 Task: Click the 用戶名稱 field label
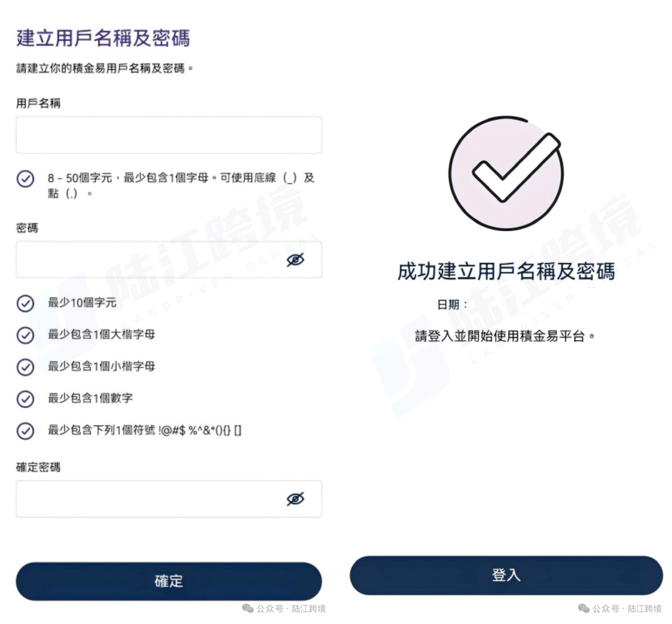pos(38,103)
